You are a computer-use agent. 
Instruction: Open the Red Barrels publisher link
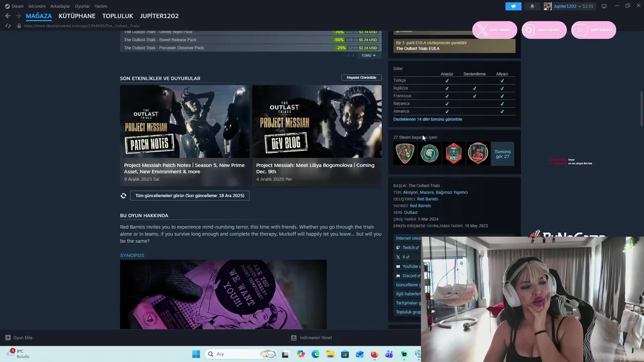point(420,206)
